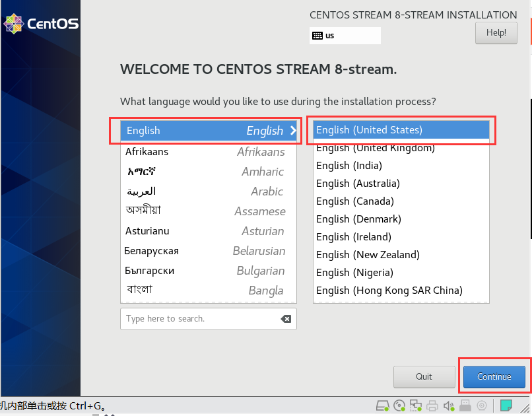Select Afrikaans in the language list

tap(209, 152)
